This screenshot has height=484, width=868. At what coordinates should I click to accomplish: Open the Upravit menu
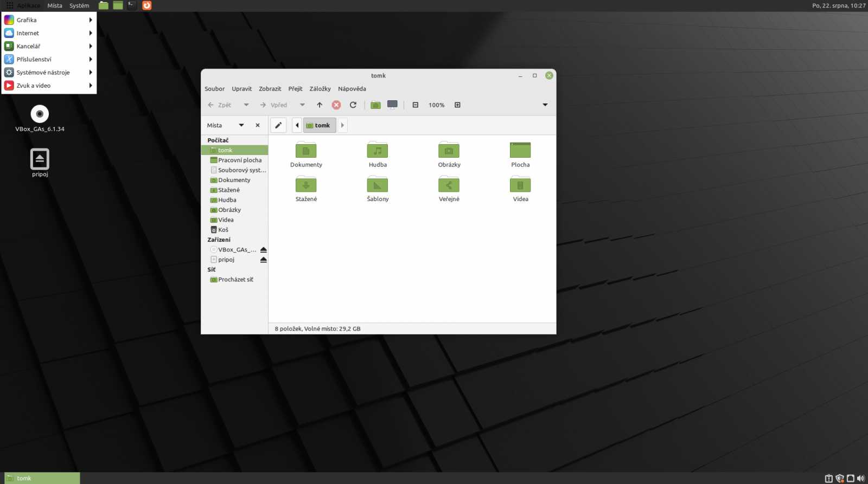[241, 89]
